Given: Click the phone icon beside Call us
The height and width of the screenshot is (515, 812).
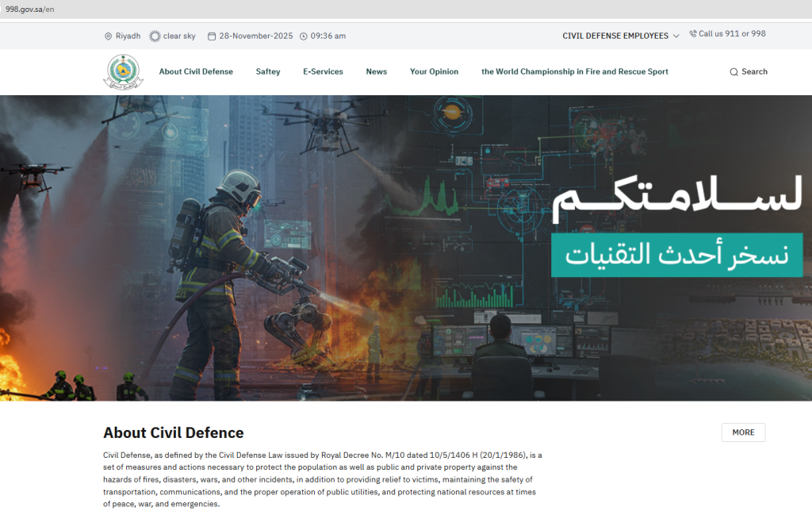Looking at the screenshot, I should pos(693,34).
